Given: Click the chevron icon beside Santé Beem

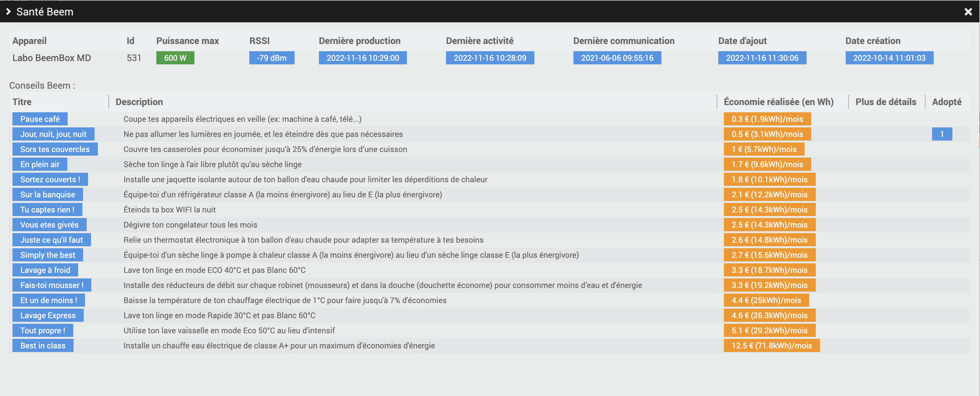Looking at the screenshot, I should [x=8, y=12].
